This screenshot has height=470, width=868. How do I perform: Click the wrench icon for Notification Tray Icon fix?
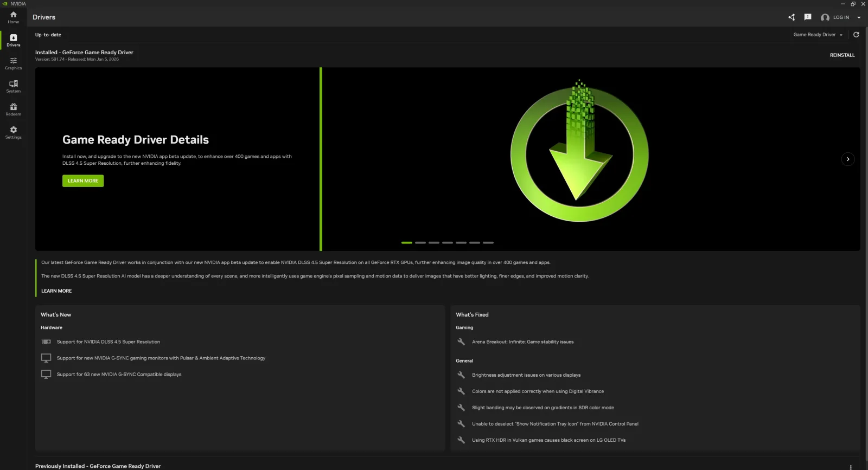click(461, 424)
